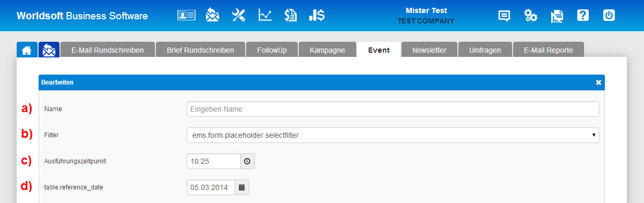Open the email marketing envelope icon in header
This screenshot has height=203, width=644.
212,15
